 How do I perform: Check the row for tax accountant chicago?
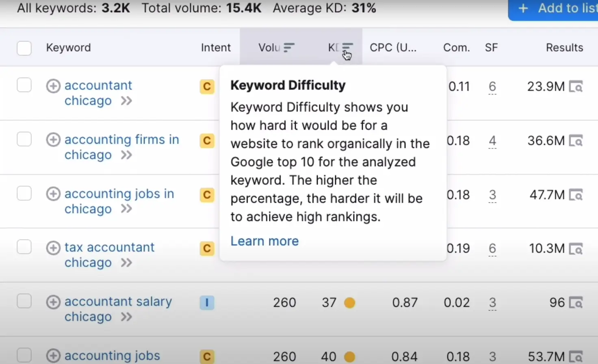pos(24,247)
